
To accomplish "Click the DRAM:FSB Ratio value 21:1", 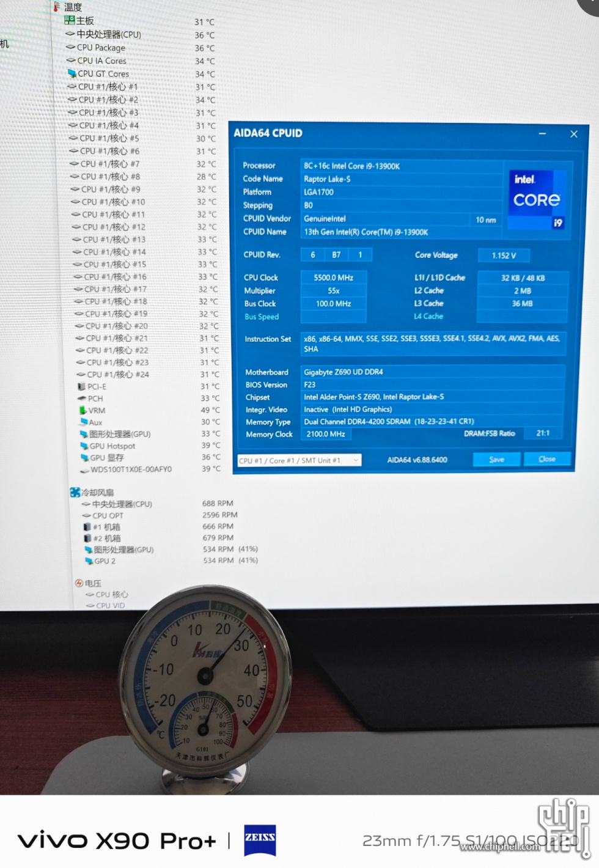I will tap(543, 433).
